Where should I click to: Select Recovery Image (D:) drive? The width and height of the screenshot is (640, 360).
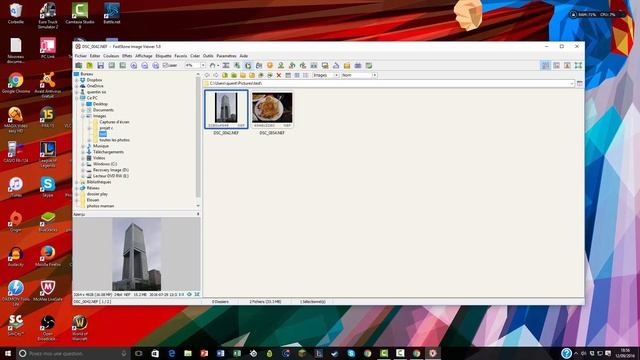(x=111, y=170)
